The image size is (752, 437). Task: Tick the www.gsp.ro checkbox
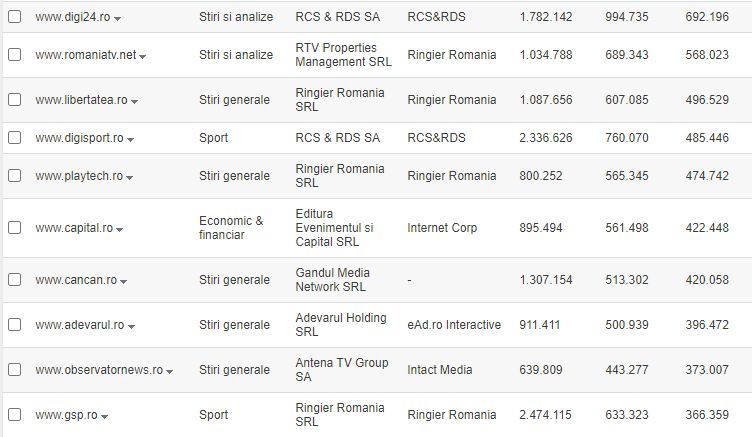(x=15, y=414)
